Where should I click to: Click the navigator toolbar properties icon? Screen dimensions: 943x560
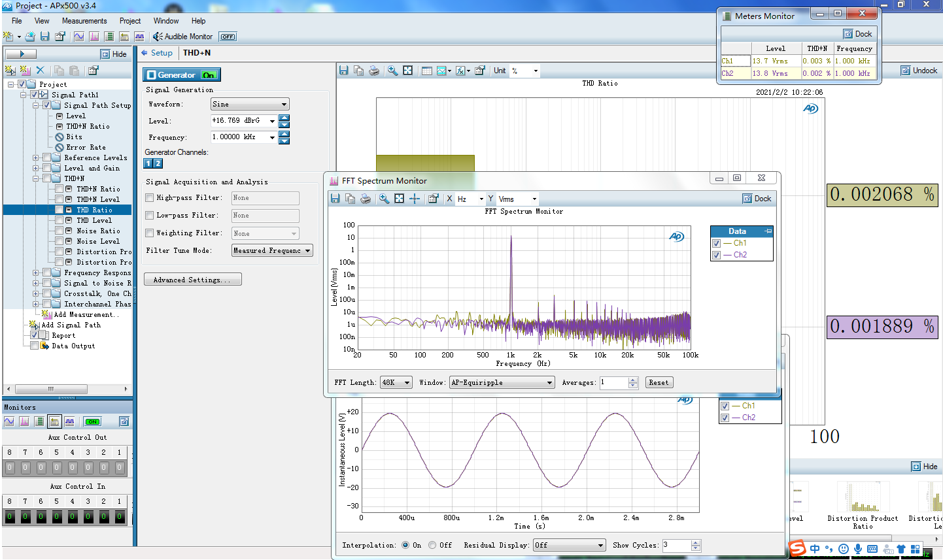[93, 70]
